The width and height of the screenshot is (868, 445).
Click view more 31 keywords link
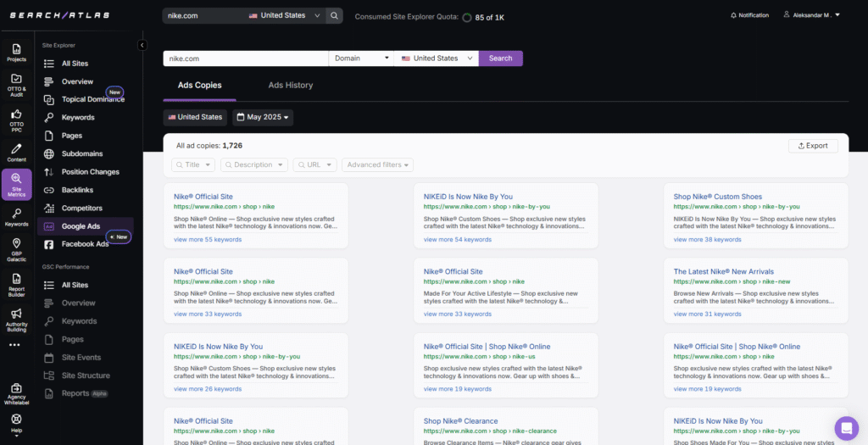click(x=708, y=314)
